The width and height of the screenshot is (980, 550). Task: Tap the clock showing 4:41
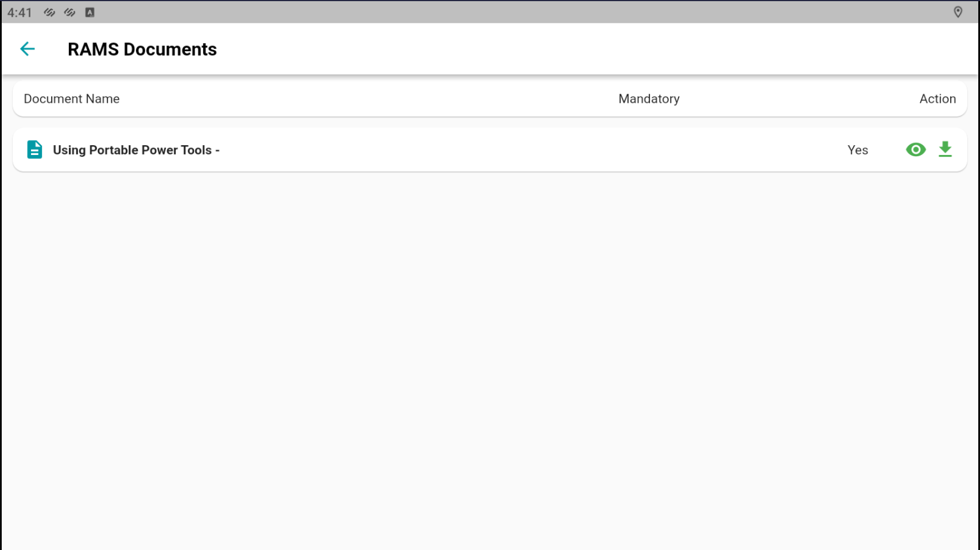[20, 13]
